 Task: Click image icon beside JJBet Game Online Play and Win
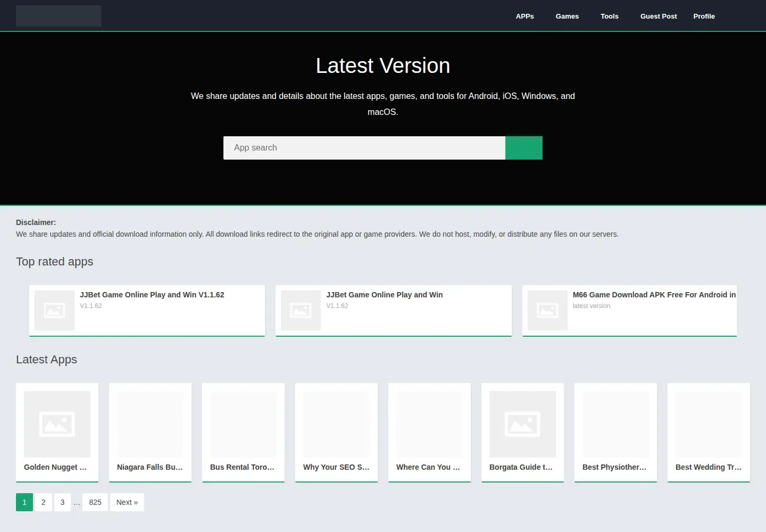301,310
